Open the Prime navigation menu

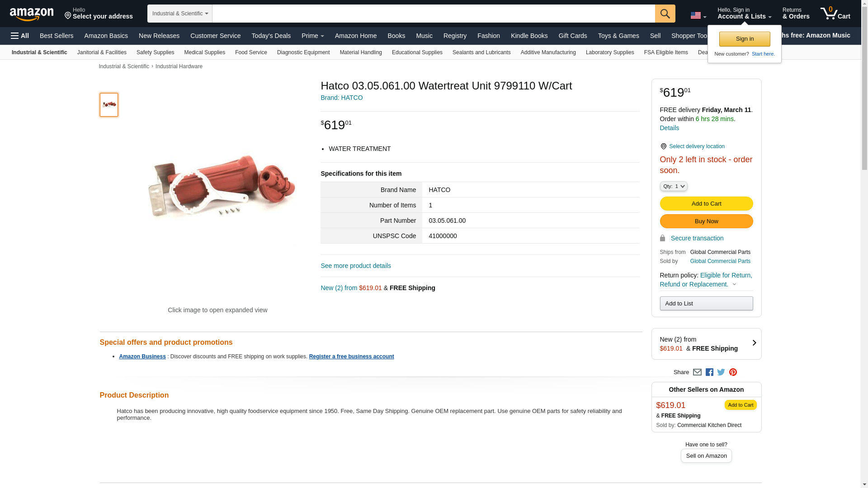[313, 36]
